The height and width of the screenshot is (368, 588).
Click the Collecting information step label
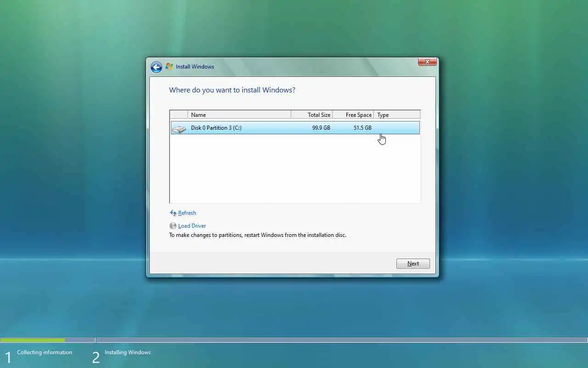[x=45, y=352]
